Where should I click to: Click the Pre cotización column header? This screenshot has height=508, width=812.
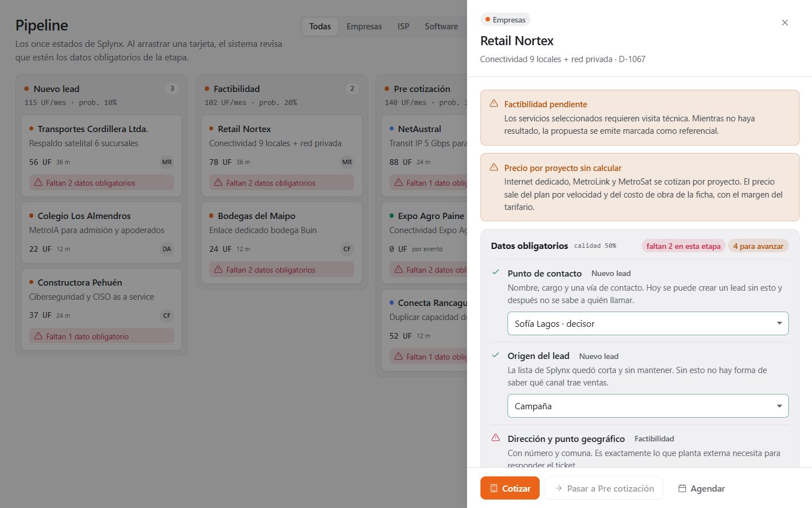(422, 89)
